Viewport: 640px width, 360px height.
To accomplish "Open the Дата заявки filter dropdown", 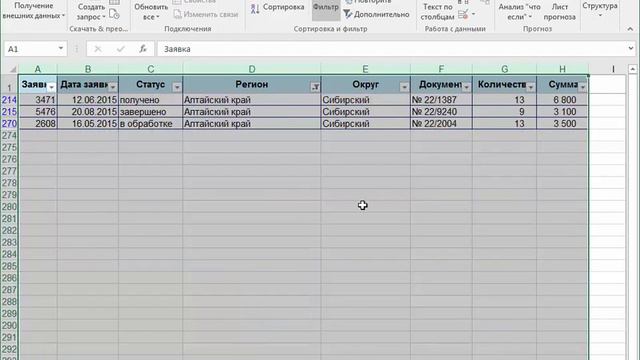I will point(113,87).
